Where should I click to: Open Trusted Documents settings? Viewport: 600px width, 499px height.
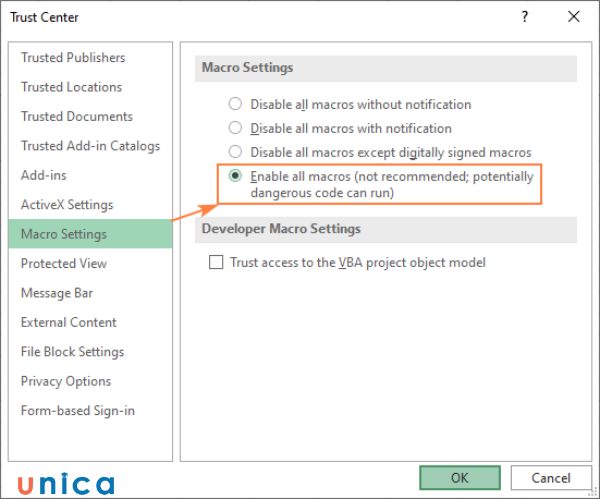point(77,116)
